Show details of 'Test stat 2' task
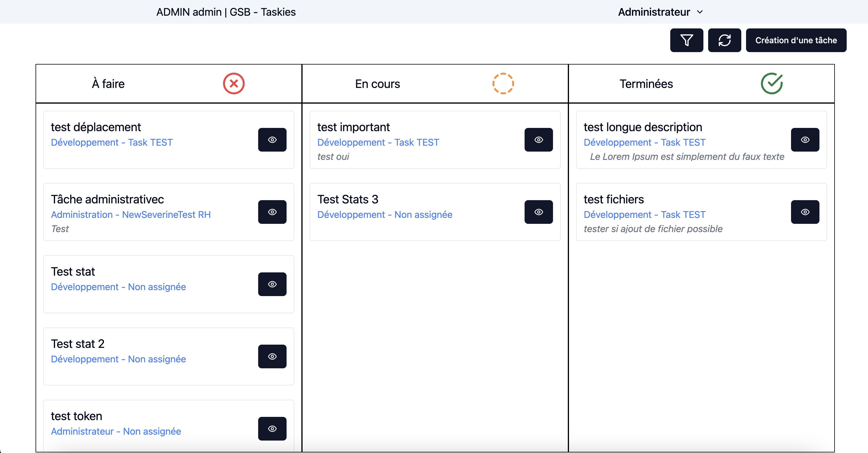 [x=272, y=356]
